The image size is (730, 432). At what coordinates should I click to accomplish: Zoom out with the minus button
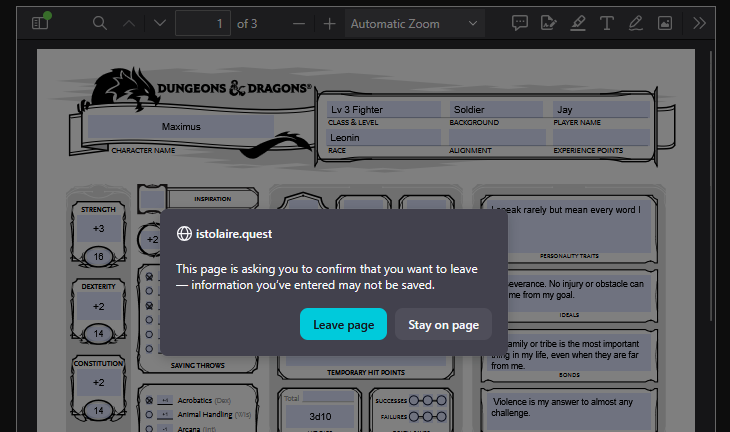tap(299, 23)
